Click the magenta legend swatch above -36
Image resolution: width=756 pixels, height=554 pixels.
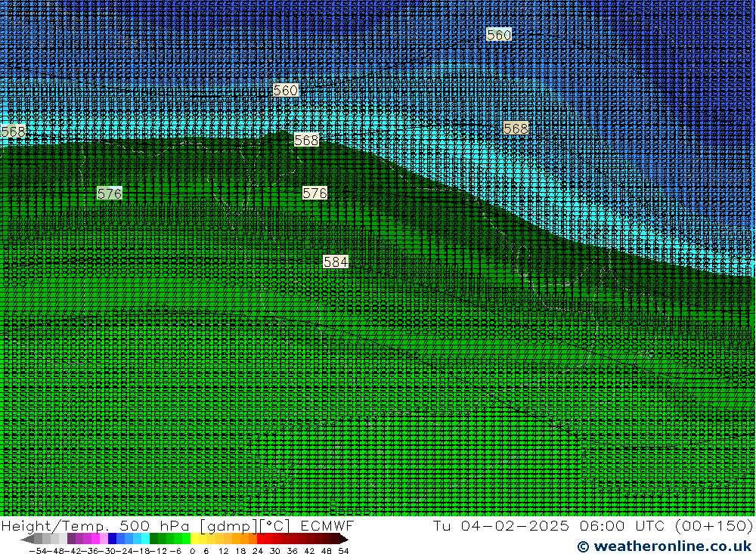[x=95, y=539]
